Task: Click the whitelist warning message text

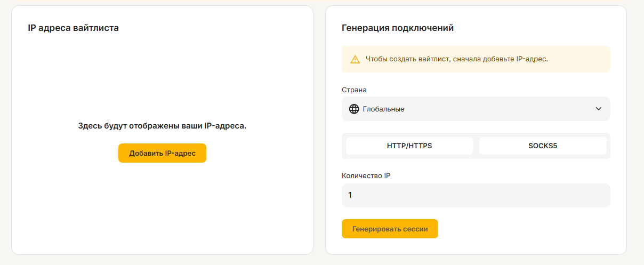Action: pos(456,59)
